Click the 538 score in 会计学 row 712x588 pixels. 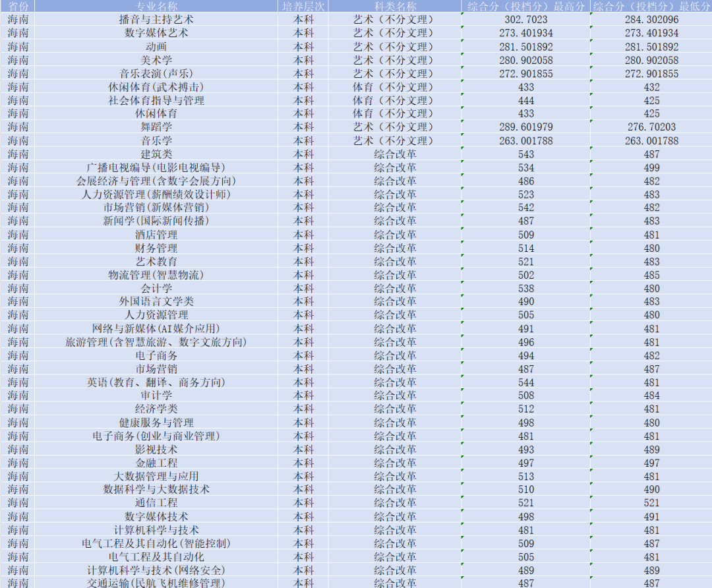(526, 288)
